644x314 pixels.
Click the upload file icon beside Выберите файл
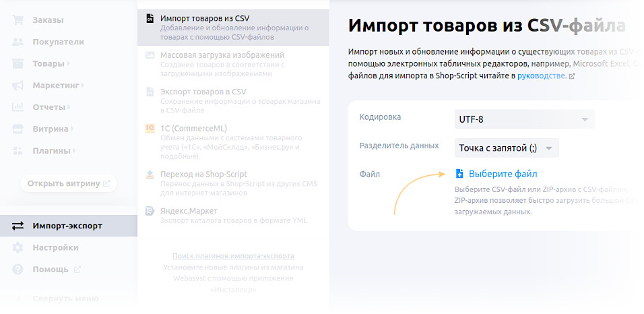point(459,174)
